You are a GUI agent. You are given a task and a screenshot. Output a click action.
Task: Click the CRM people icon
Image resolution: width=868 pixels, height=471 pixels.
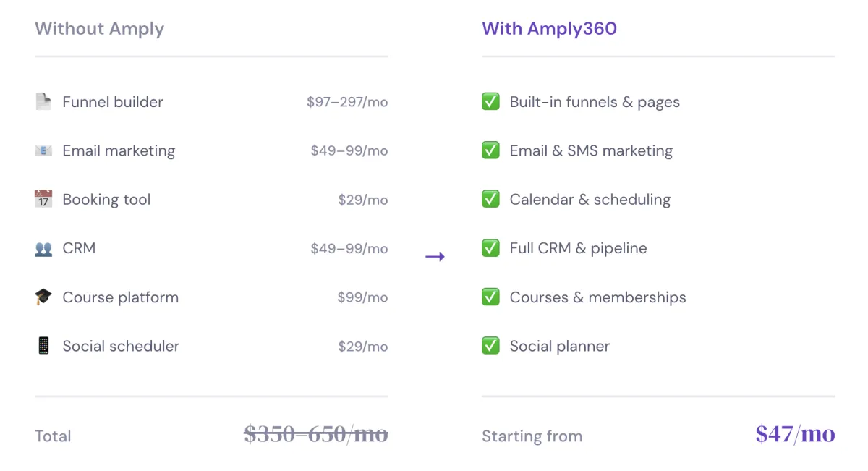point(43,248)
